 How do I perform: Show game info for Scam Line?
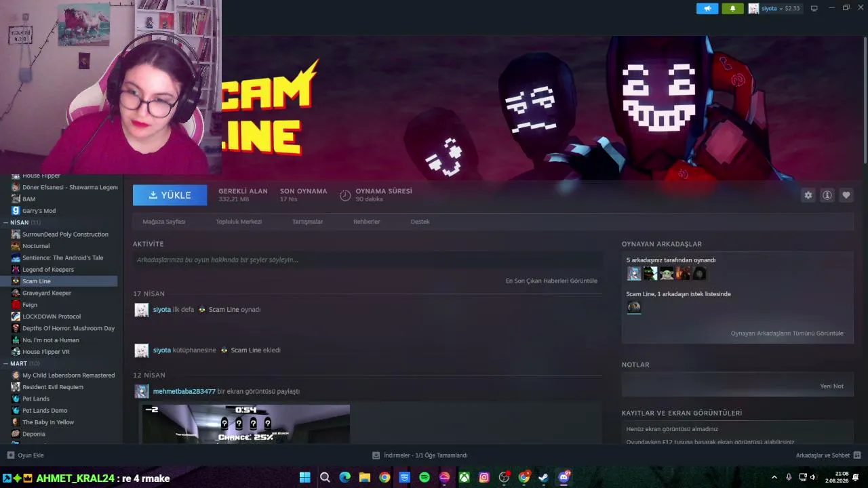point(827,195)
